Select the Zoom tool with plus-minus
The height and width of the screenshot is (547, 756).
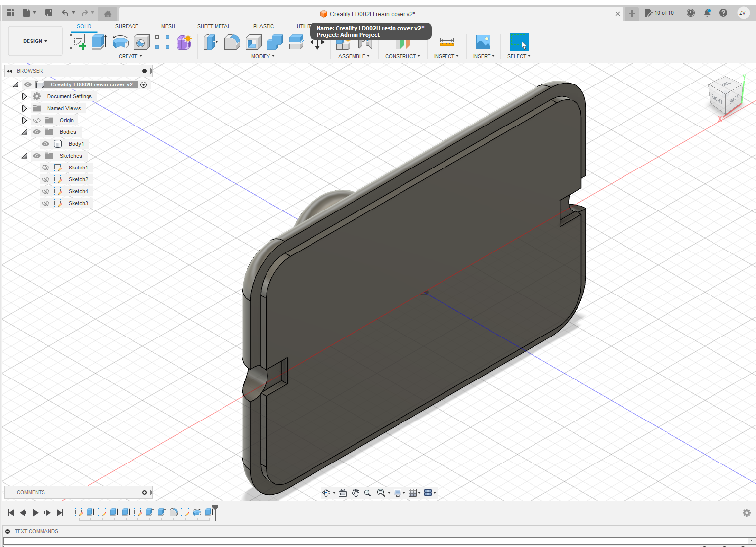point(368,493)
